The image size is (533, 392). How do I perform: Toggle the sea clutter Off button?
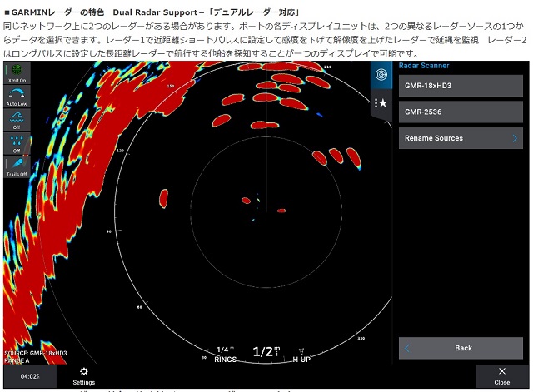pos(17,120)
